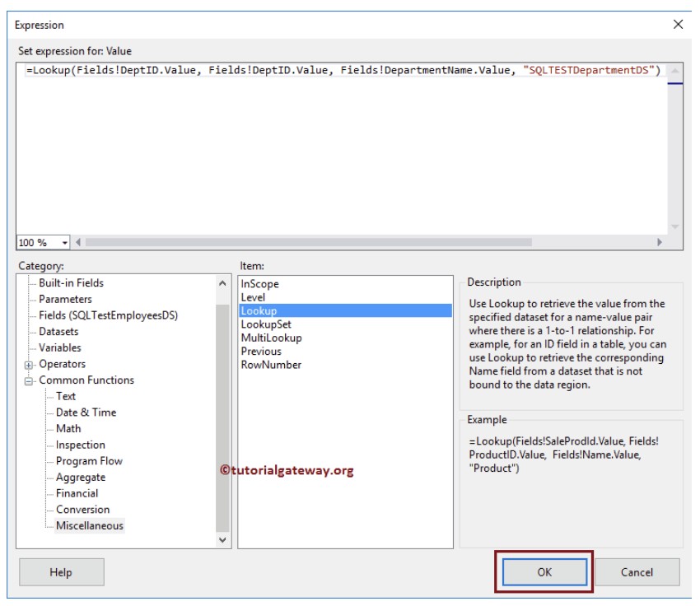Choose the Aggregate function category

pos(81,477)
